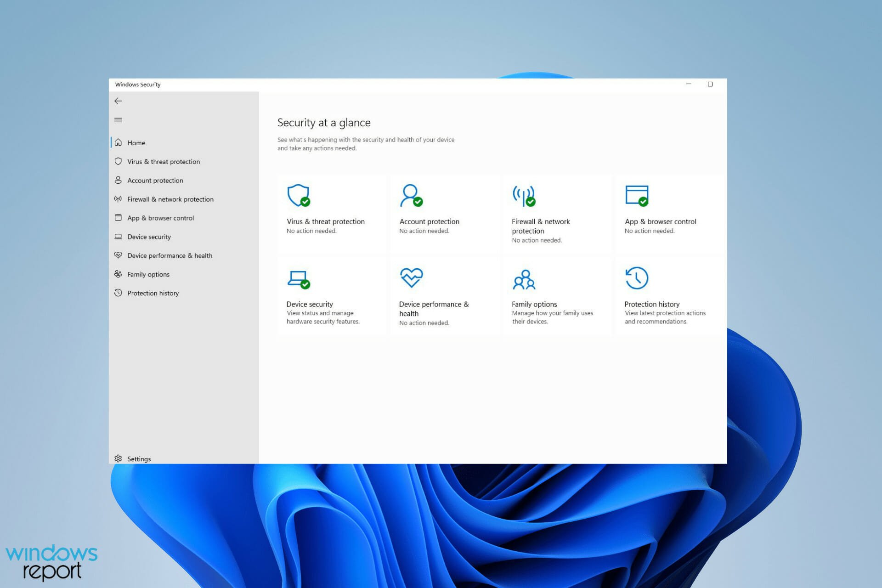This screenshot has width=882, height=588.
Task: Open the App & browser control tile title
Action: tap(660, 221)
